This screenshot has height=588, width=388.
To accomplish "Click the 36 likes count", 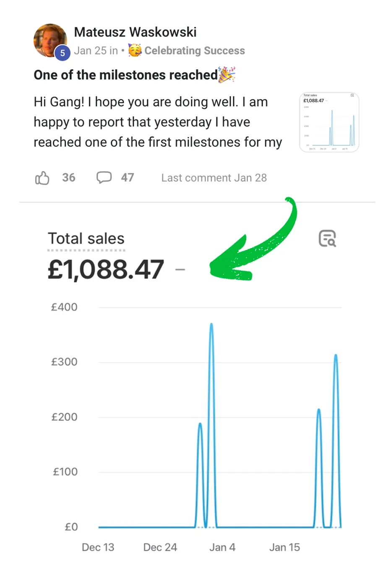I will point(69,178).
